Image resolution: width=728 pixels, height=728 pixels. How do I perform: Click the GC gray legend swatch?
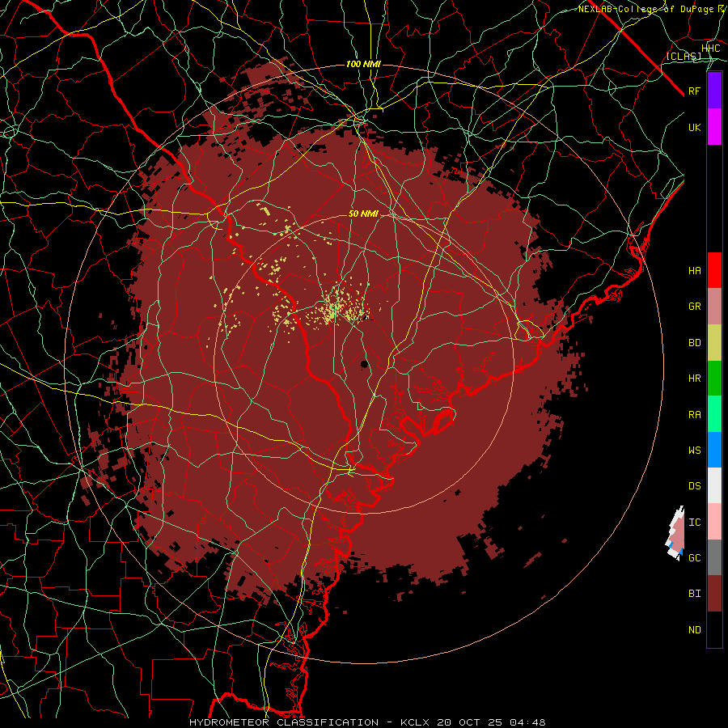[714, 557]
